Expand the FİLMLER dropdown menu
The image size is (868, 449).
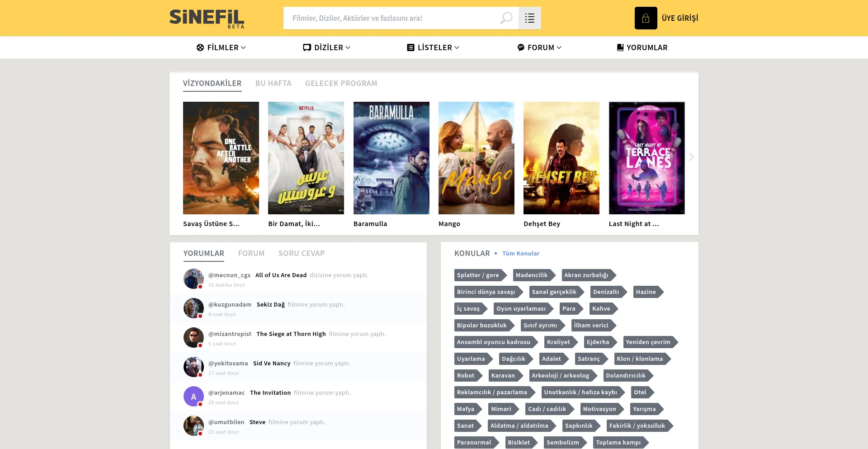pyautogui.click(x=222, y=47)
